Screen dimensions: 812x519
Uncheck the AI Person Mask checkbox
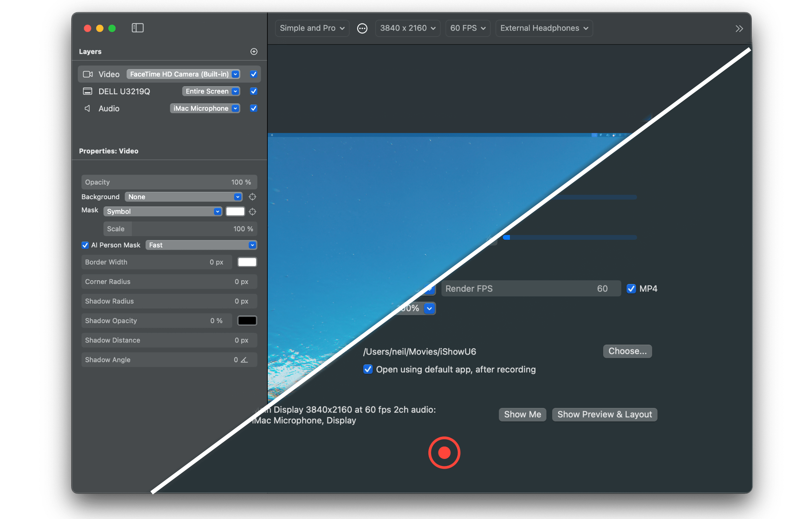(x=85, y=245)
